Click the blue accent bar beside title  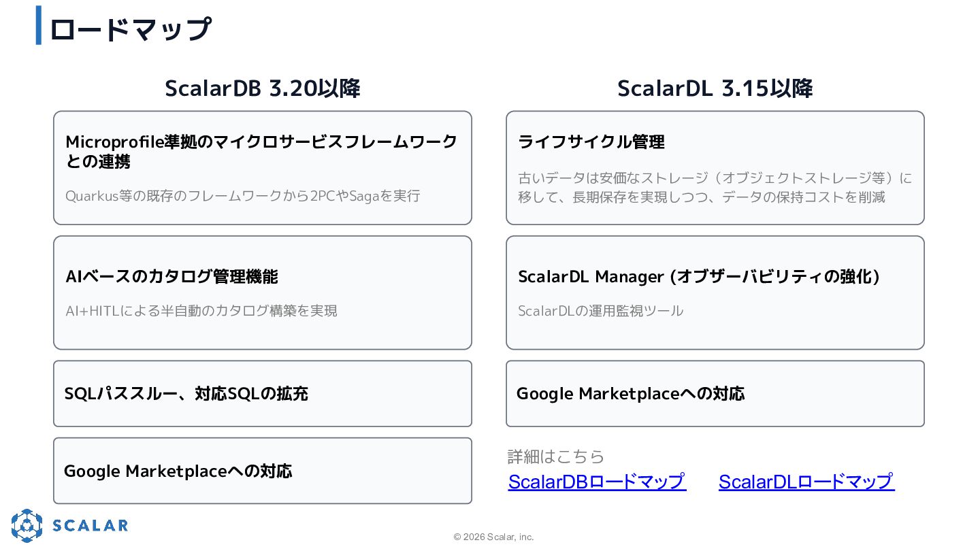click(39, 25)
